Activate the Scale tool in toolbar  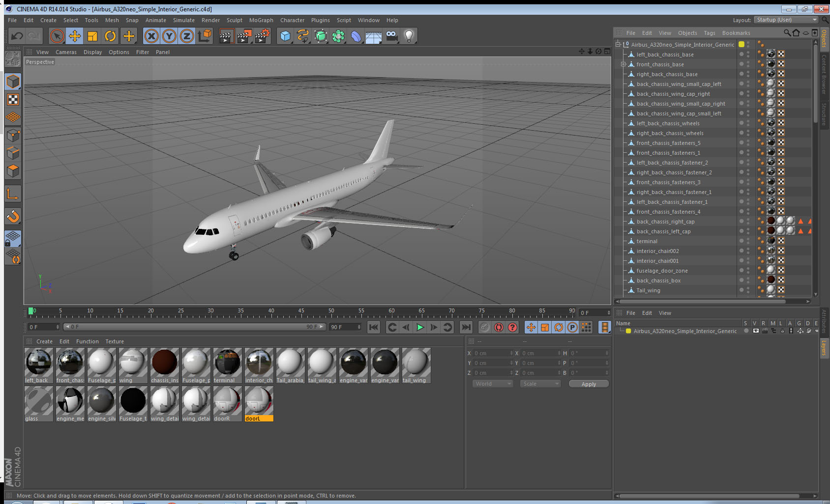tap(92, 36)
